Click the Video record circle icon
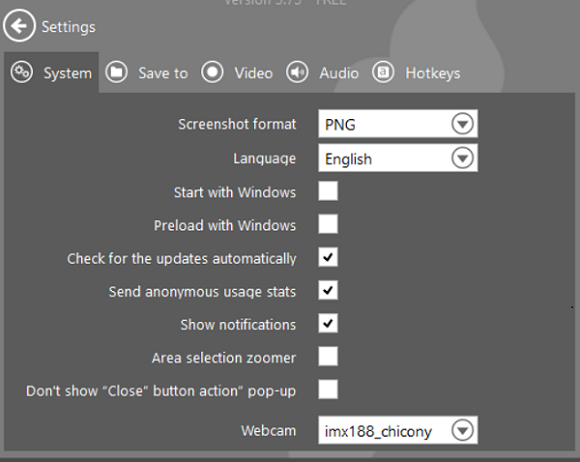Image resolution: width=580 pixels, height=462 pixels. [x=212, y=72]
